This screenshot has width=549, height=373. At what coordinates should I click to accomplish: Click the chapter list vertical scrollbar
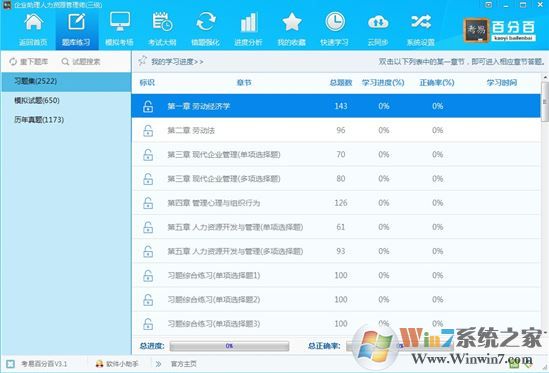pos(545,102)
